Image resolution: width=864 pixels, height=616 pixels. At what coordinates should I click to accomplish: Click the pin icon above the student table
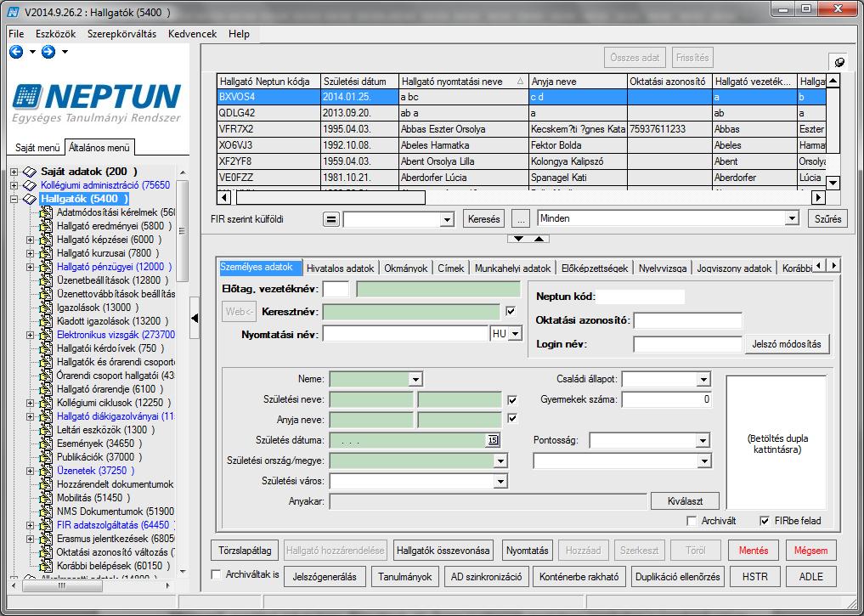[x=839, y=62]
